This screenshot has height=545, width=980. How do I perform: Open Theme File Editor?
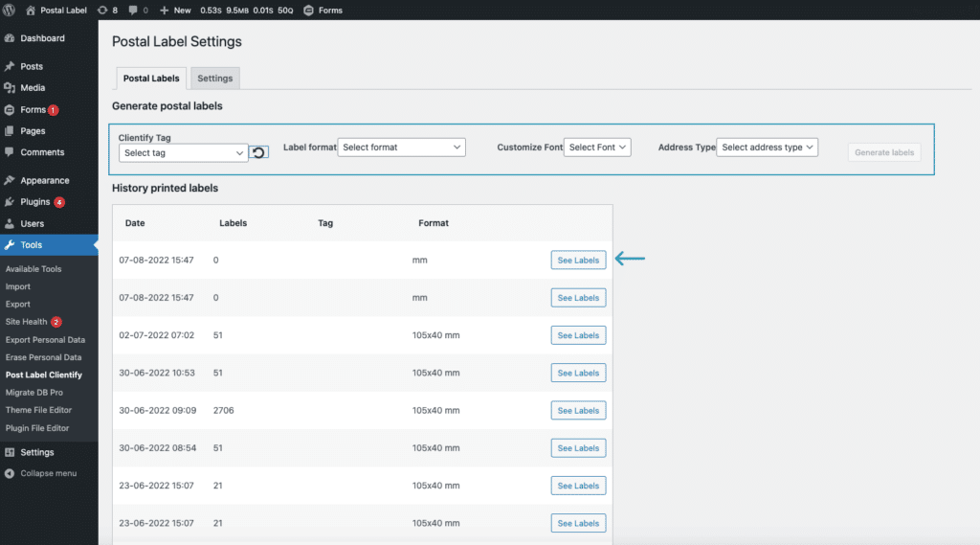pyautogui.click(x=38, y=410)
